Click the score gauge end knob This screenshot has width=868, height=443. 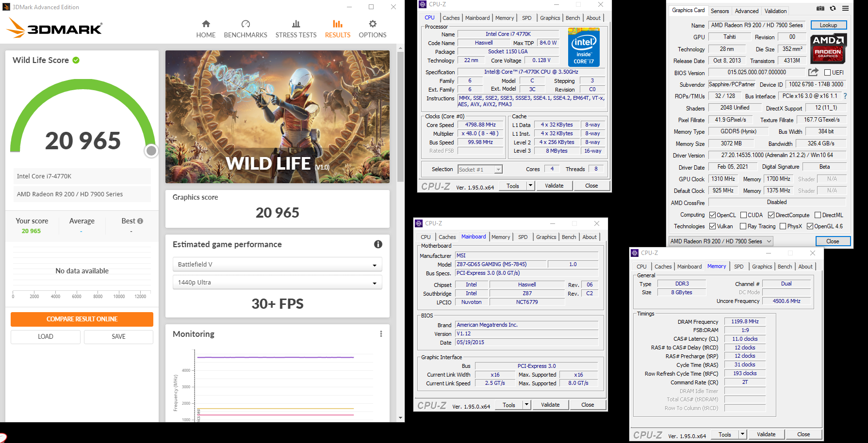click(151, 151)
